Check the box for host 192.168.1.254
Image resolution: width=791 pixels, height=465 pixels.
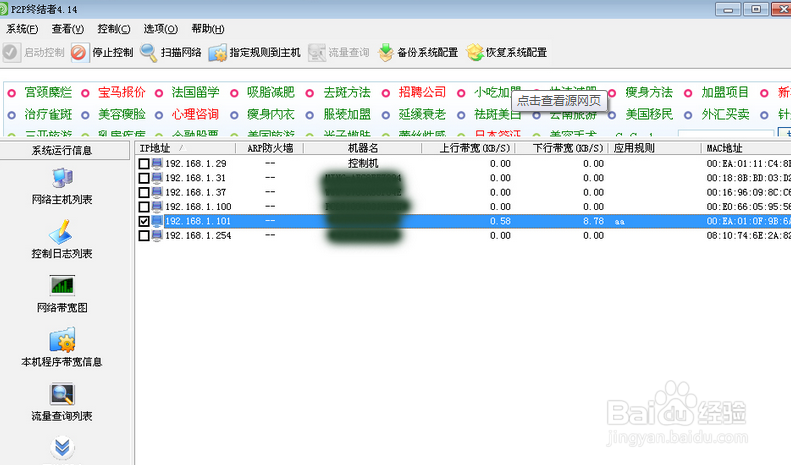(x=144, y=236)
